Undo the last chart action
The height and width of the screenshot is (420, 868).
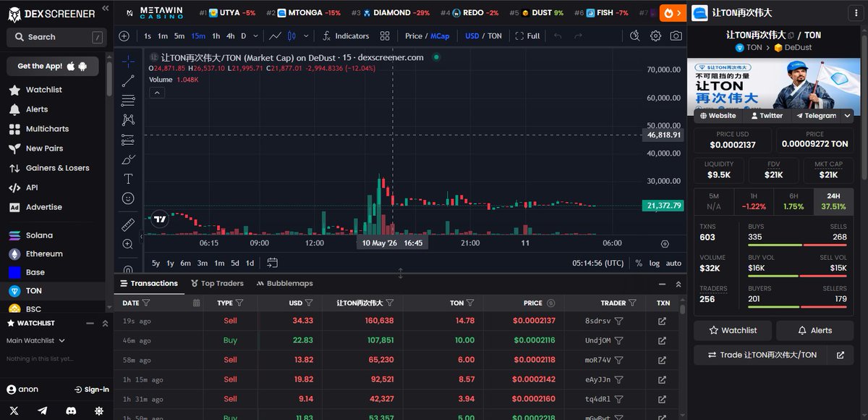[558, 35]
